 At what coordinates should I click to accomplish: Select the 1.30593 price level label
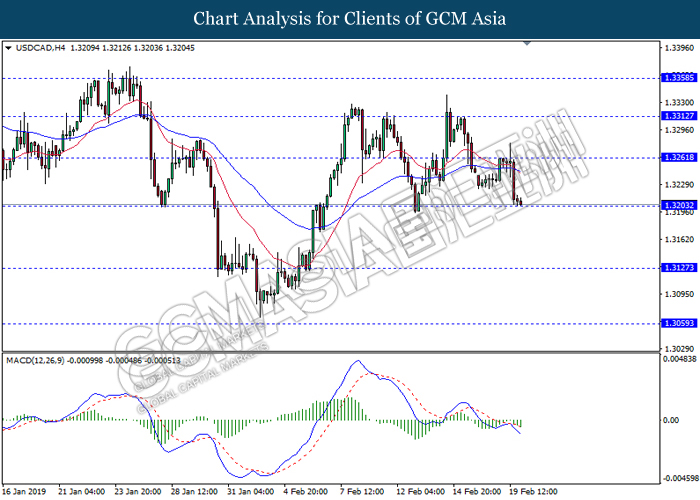[x=679, y=323]
